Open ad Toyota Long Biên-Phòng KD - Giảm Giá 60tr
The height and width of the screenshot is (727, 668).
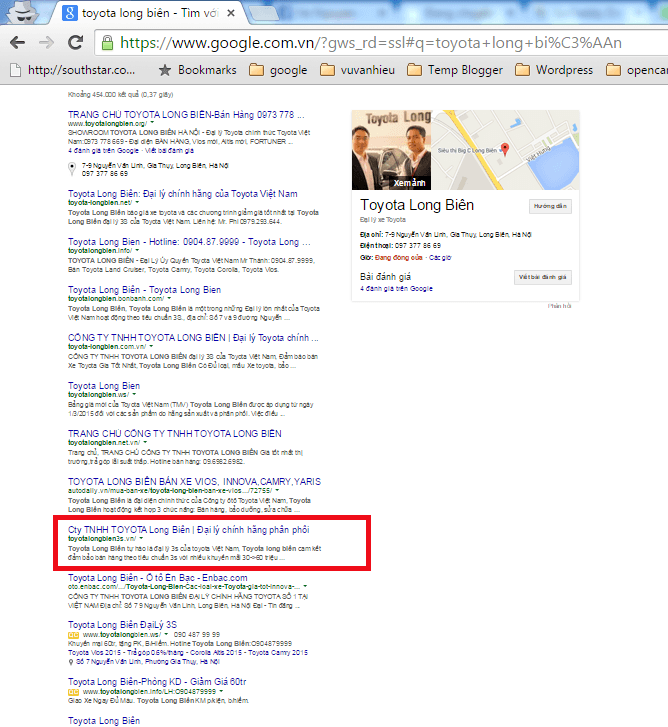click(157, 682)
